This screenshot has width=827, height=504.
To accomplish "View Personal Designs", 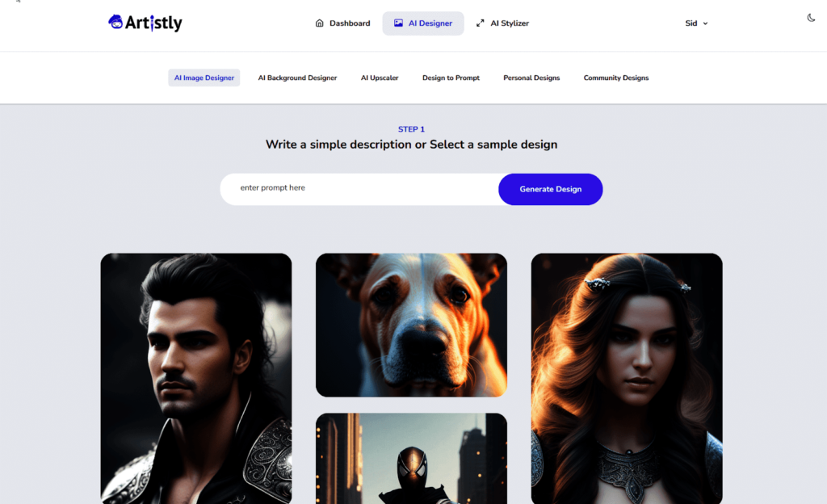I will coord(531,78).
